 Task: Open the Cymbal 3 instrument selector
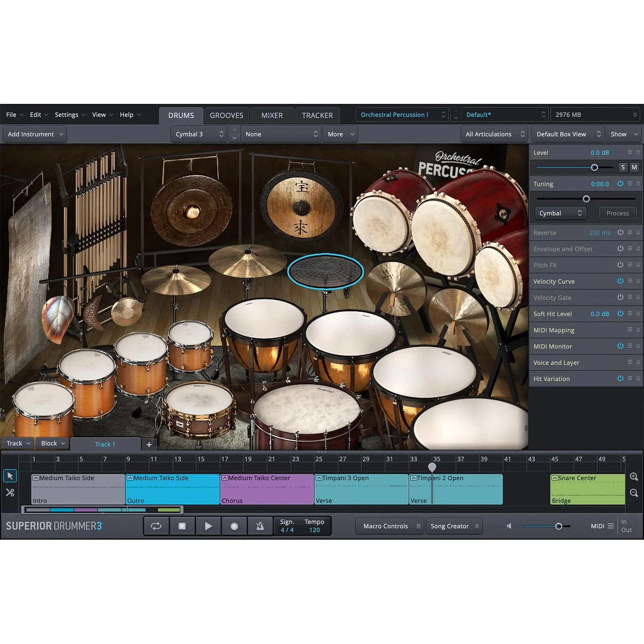coord(199,134)
